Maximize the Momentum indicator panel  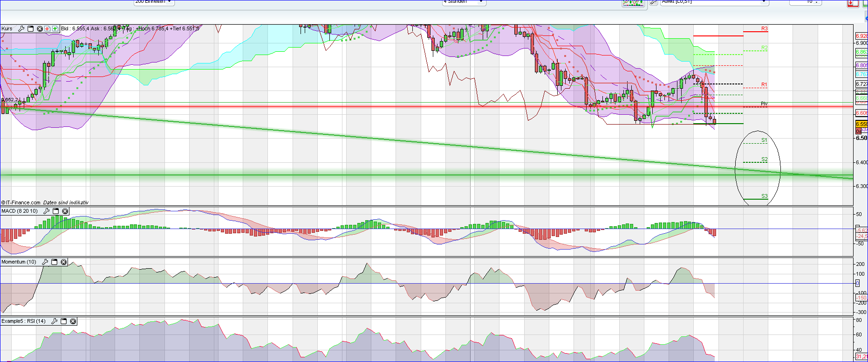55,262
